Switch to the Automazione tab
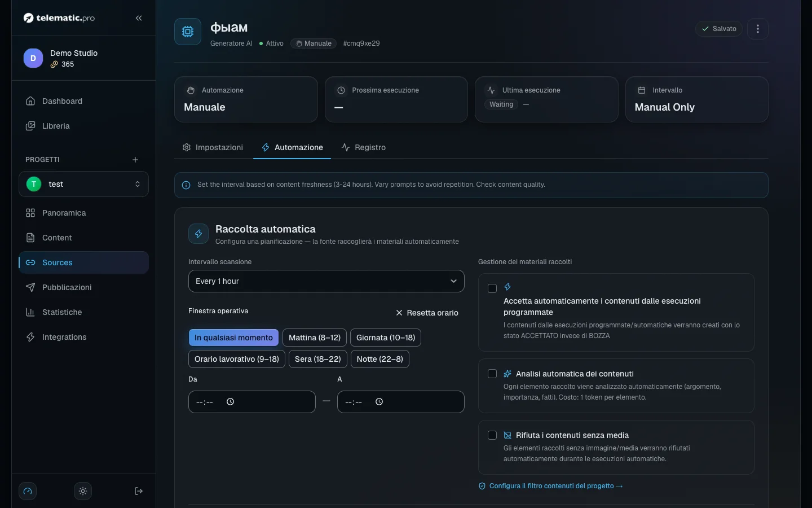 pos(292,147)
